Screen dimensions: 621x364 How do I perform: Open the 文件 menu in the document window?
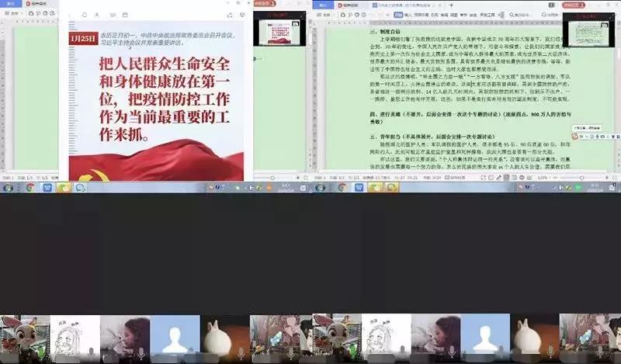point(326,15)
